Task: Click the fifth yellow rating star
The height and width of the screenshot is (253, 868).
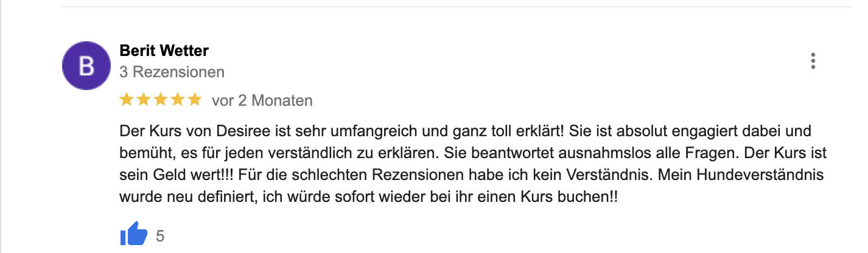Action: 195,100
